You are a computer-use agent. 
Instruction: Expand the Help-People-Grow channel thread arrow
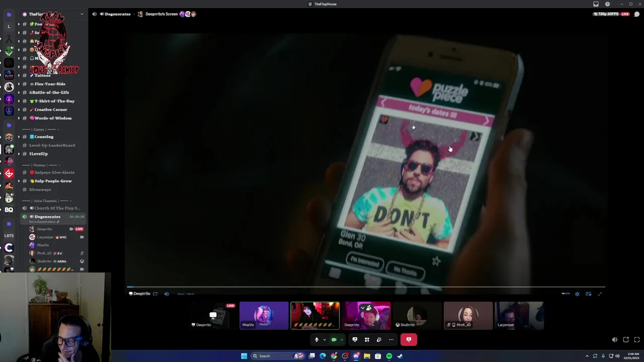(19, 181)
